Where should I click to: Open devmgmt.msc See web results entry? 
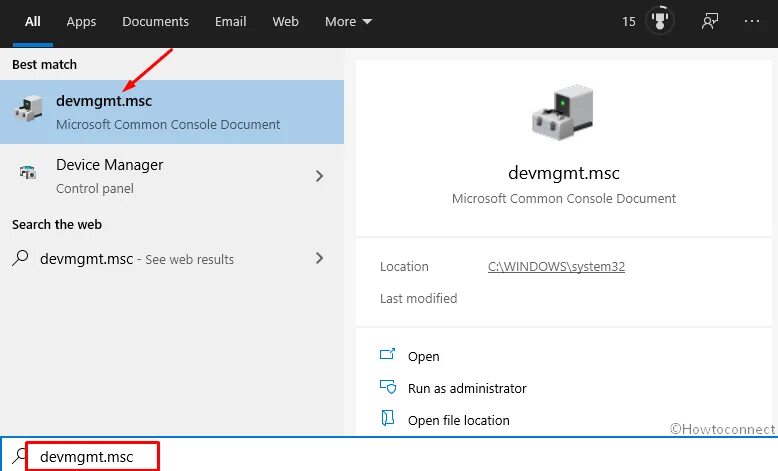[x=172, y=259]
